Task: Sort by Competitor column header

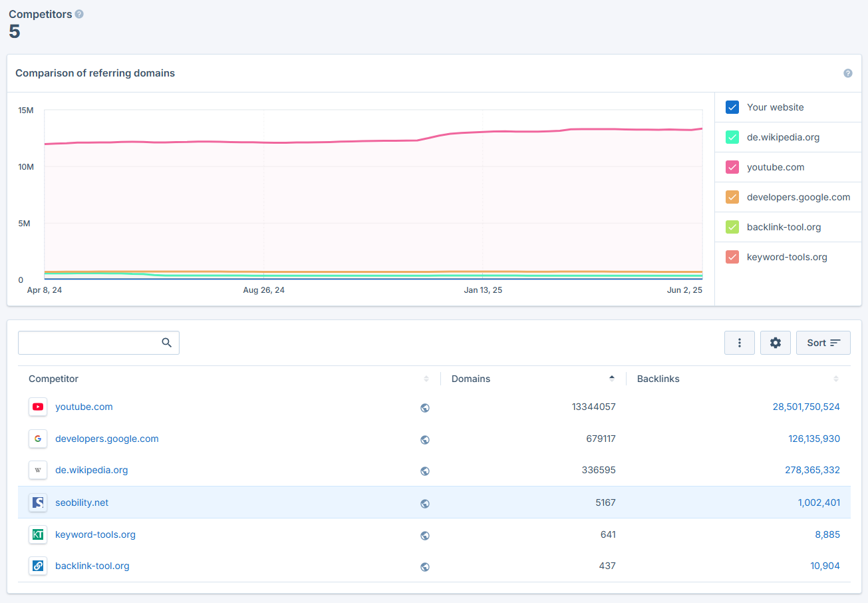Action: [53, 379]
